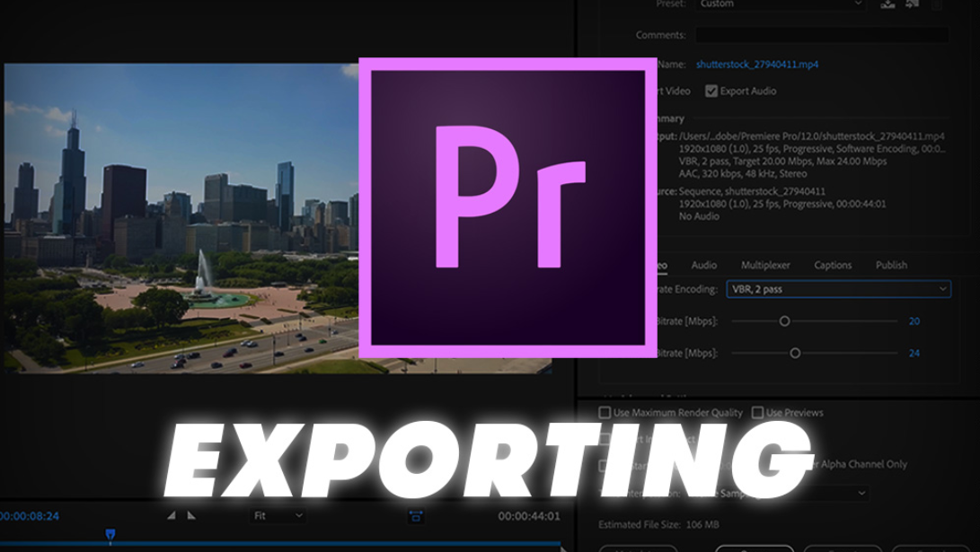Image resolution: width=980 pixels, height=552 pixels.
Task: Click the output name shutterstock_27940411.mp4 link
Action: tap(757, 65)
